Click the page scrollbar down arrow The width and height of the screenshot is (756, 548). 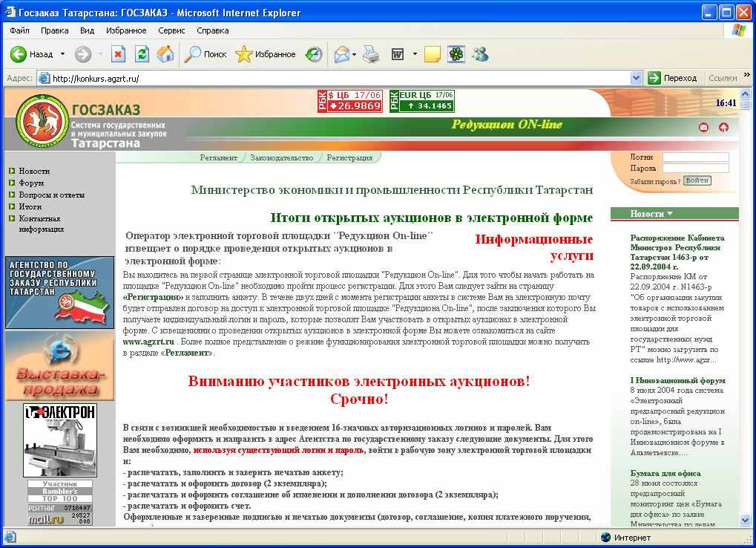[746, 520]
